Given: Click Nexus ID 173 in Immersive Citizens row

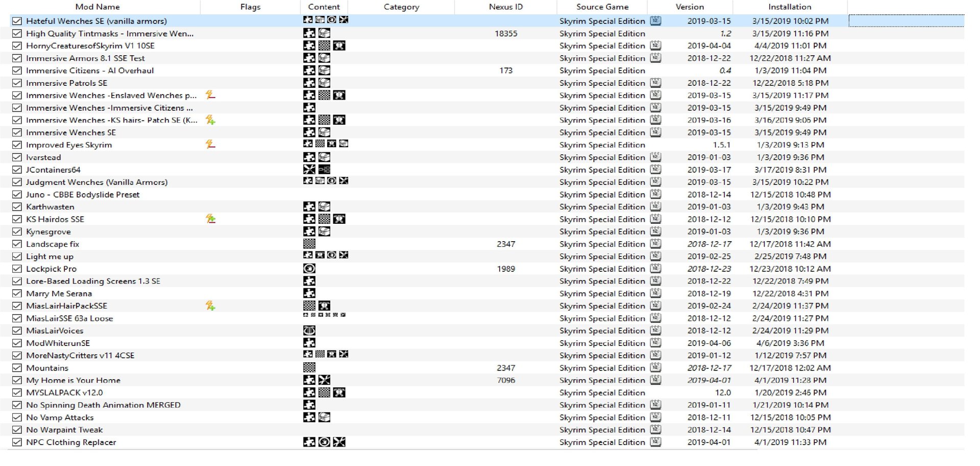Looking at the screenshot, I should pos(506,71).
